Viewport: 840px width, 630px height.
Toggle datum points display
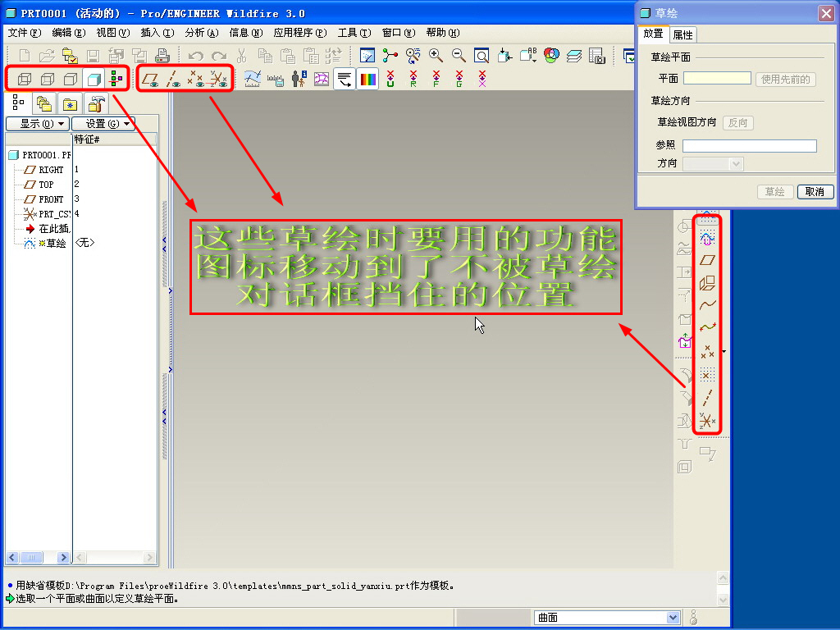click(195, 80)
